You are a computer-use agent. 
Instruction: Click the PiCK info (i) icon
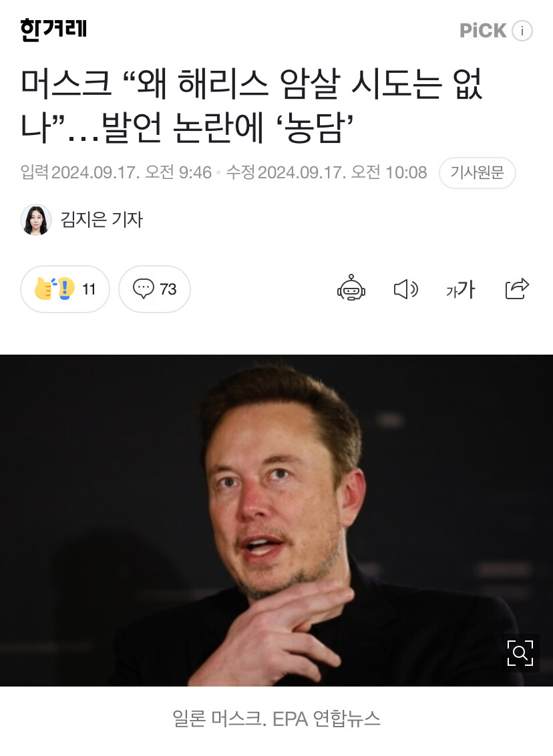click(x=522, y=31)
